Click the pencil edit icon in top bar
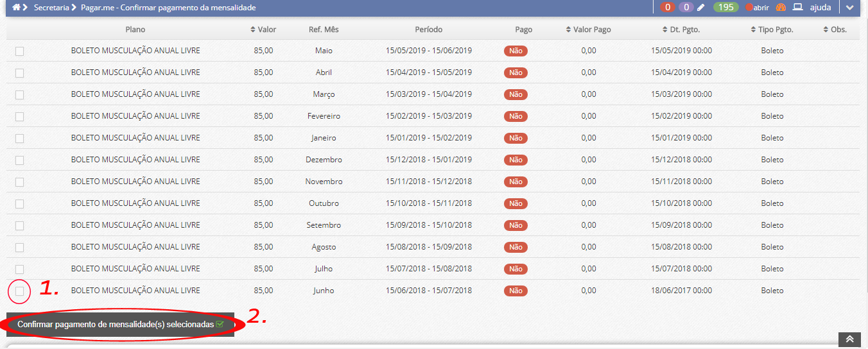 (701, 8)
